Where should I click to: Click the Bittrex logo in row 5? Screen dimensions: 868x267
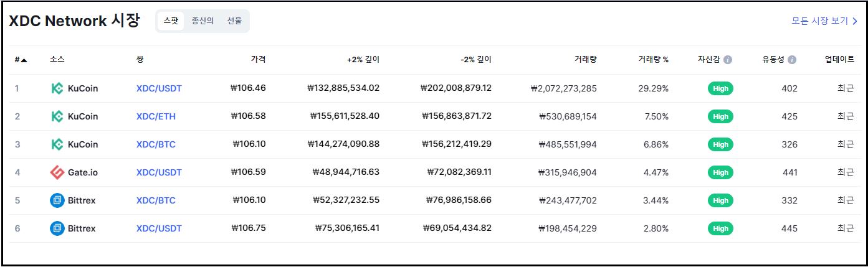click(57, 200)
